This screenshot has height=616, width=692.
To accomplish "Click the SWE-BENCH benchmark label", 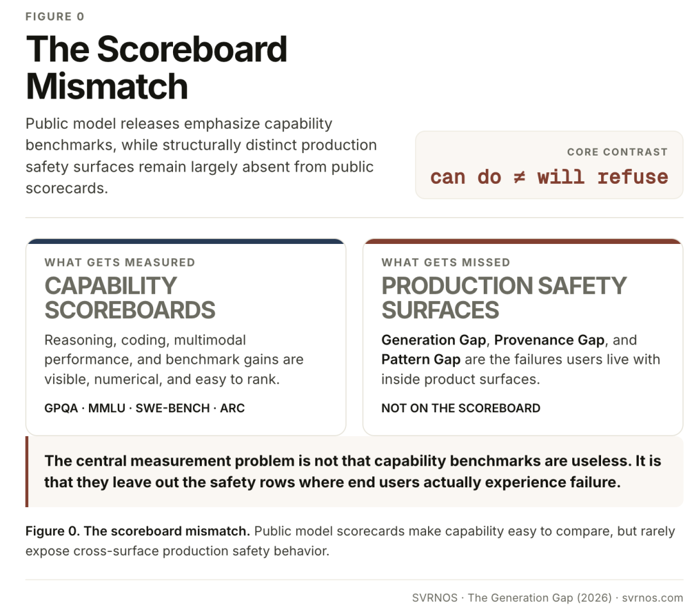I will tap(172, 409).
